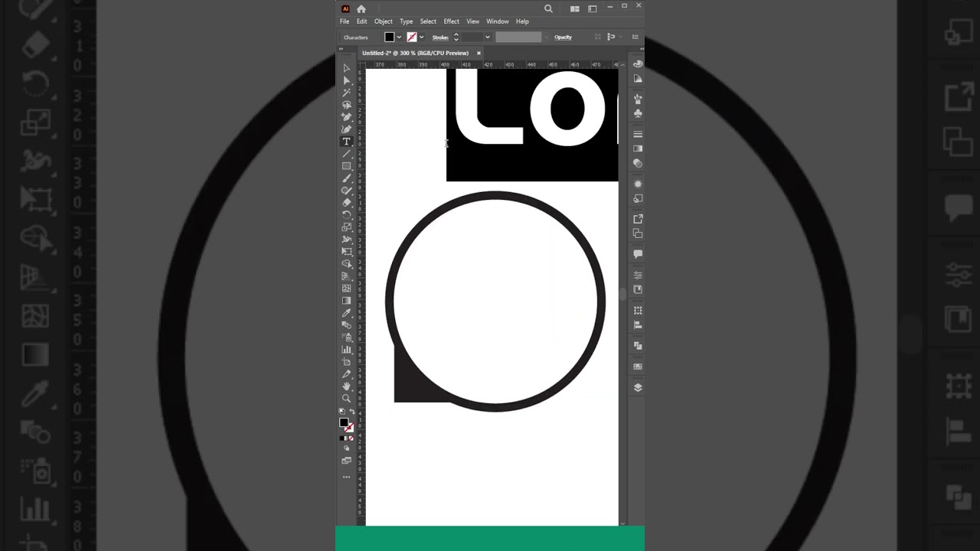980x551 pixels.
Task: Select the Perspective Grid tool
Action: pyautogui.click(x=347, y=276)
